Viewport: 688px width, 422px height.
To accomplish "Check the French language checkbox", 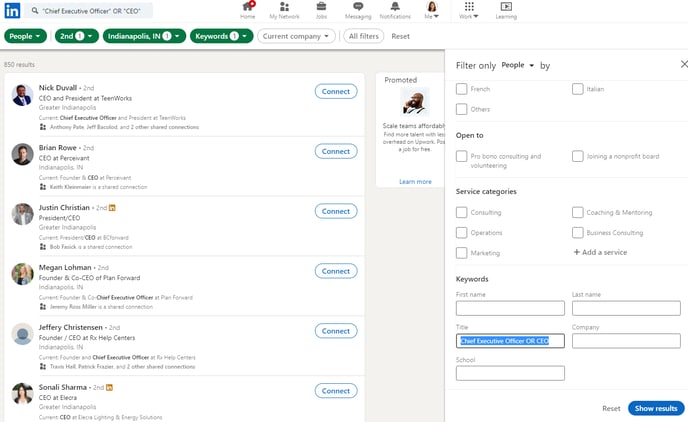I will pyautogui.click(x=461, y=89).
